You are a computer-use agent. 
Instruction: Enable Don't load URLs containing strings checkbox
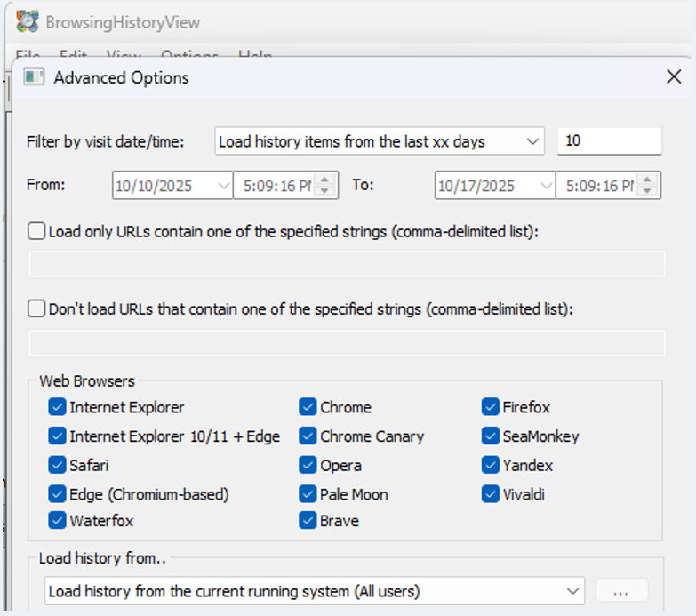click(37, 309)
